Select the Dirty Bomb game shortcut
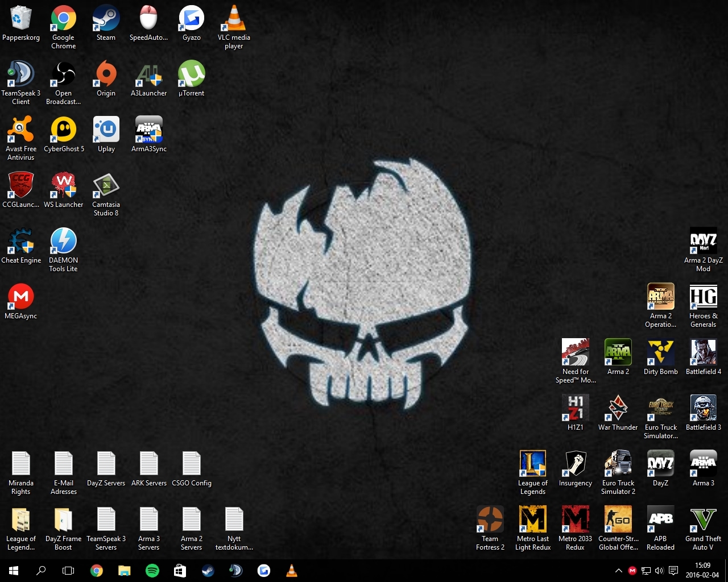 pos(661,357)
